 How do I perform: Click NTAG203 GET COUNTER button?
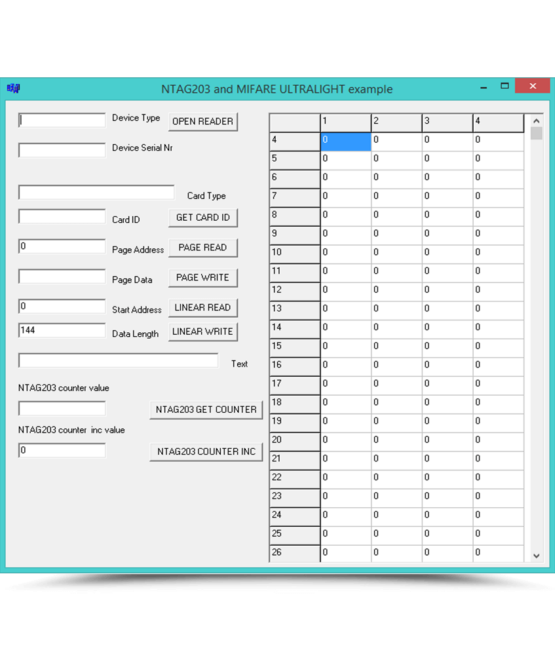pos(206,410)
